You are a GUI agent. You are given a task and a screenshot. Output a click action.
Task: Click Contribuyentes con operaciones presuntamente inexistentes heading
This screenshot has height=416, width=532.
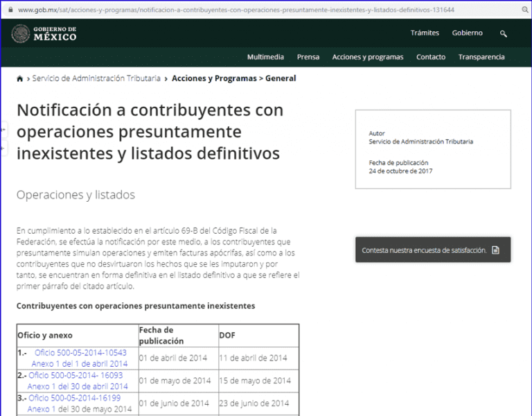(x=136, y=306)
